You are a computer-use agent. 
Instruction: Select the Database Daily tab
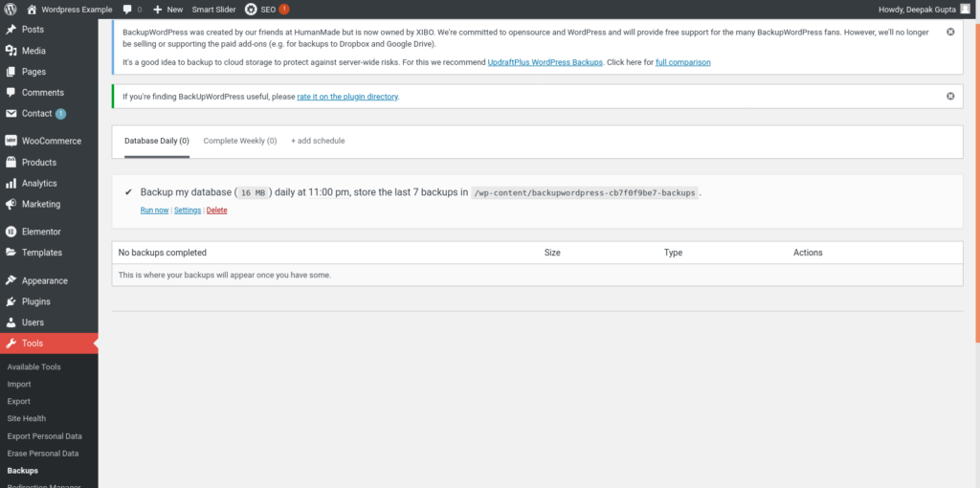pos(157,141)
